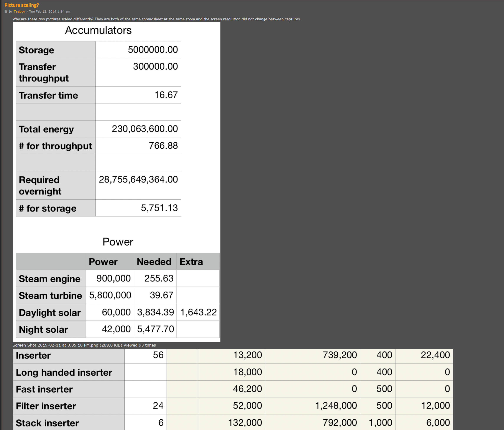
Task: Select the '# for throughput' value 766.88
Action: (163, 145)
